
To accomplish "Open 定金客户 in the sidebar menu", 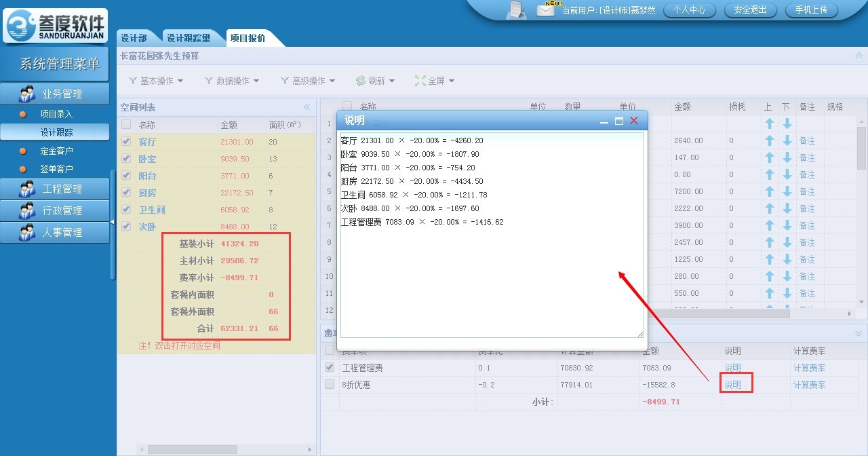I will [56, 151].
